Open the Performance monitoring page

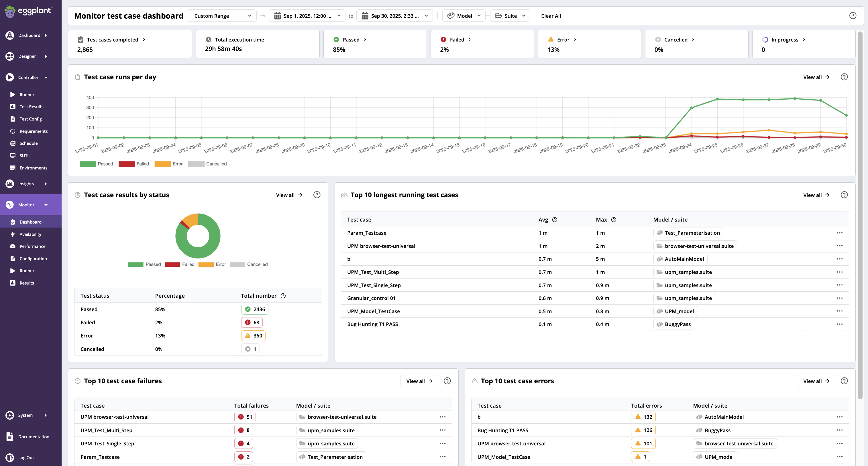[32, 246]
